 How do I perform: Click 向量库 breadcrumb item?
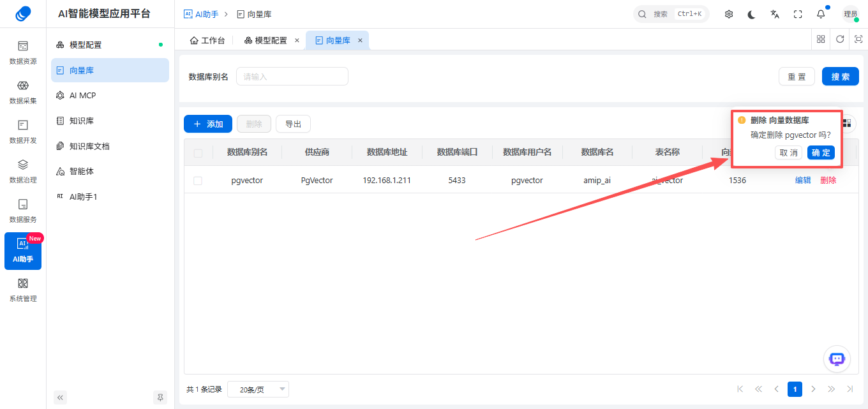pyautogui.click(x=254, y=14)
